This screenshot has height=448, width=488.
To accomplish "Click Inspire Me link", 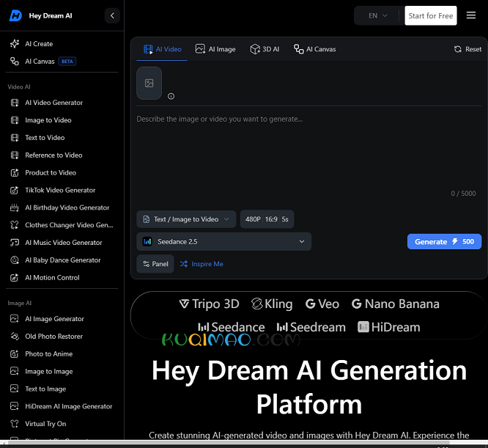I will tap(202, 264).
